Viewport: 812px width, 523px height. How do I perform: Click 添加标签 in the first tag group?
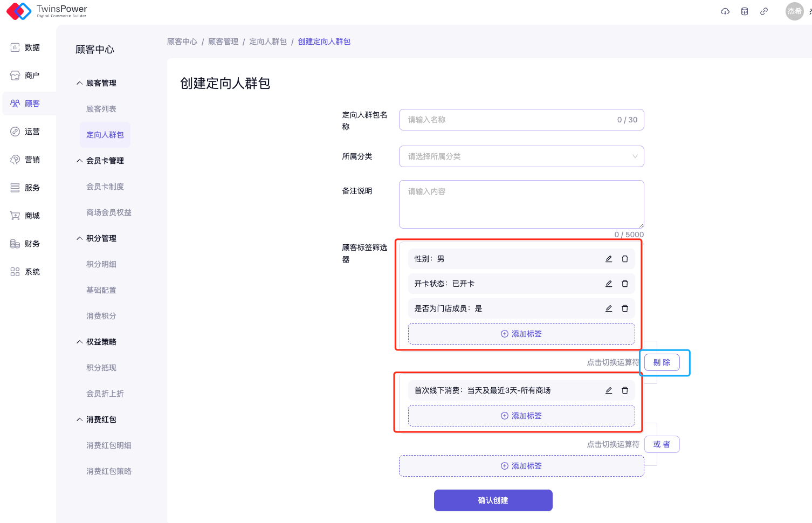[521, 334]
